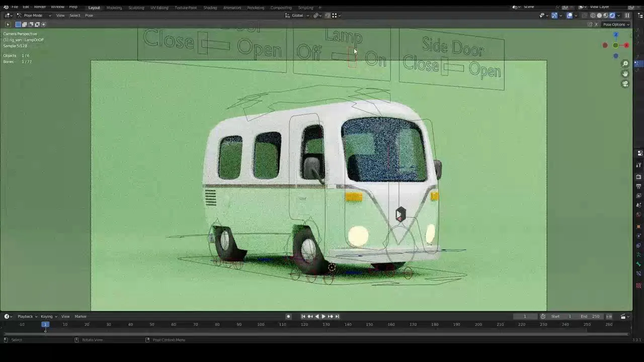
Task: Switch to solid viewport shading
Action: pyautogui.click(x=599, y=16)
